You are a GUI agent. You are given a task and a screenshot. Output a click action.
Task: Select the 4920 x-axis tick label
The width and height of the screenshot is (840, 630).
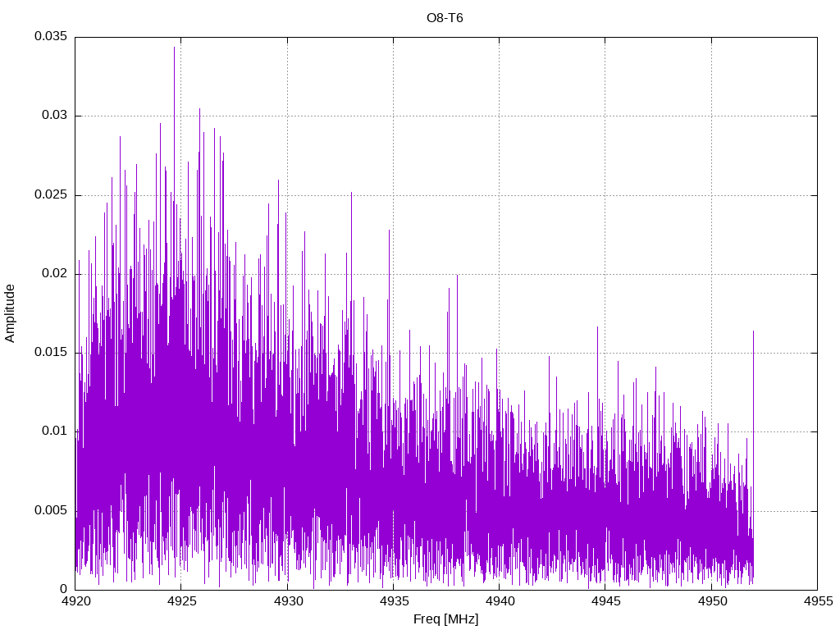[x=75, y=601]
